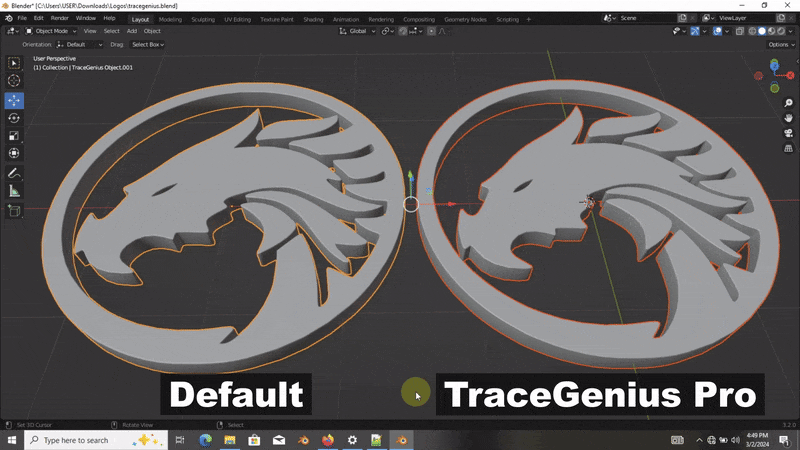Toggle X-ray display mode
The height and width of the screenshot is (450, 800).
coord(742,31)
